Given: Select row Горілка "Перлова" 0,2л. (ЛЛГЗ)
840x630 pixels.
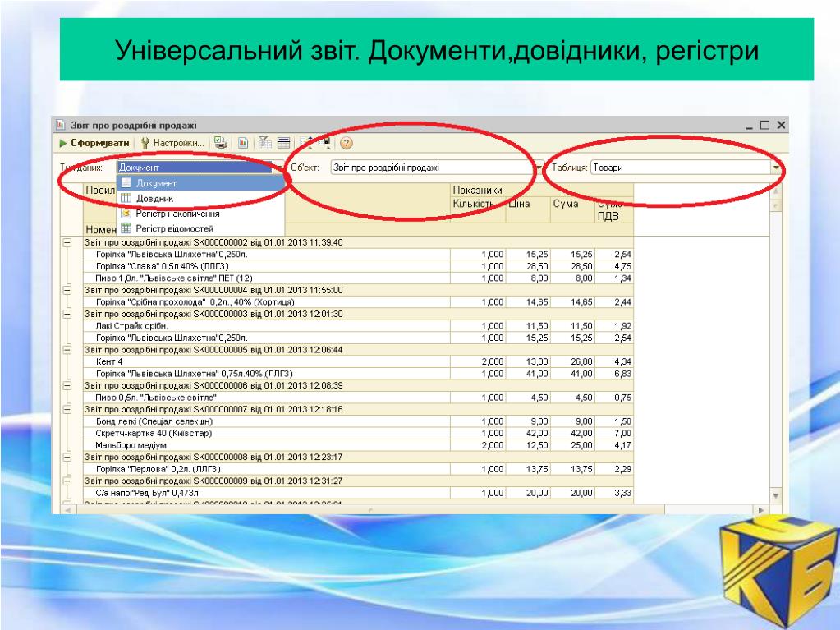Looking at the screenshot, I should [x=358, y=469].
